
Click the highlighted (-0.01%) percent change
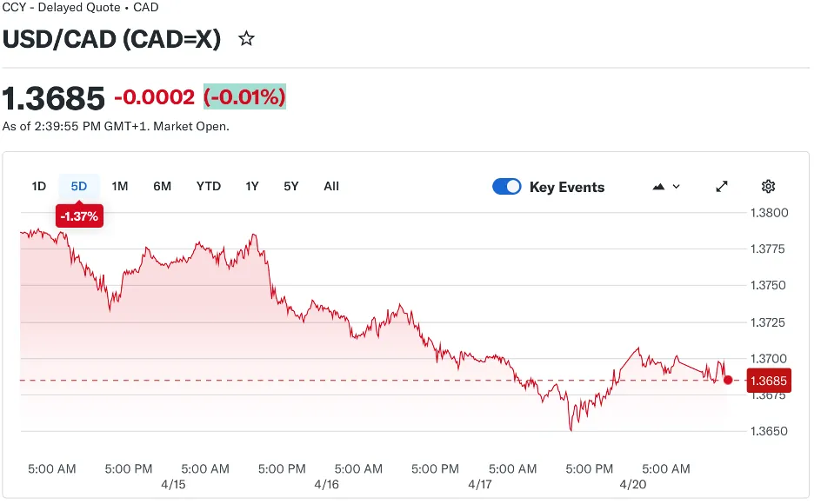pos(244,96)
